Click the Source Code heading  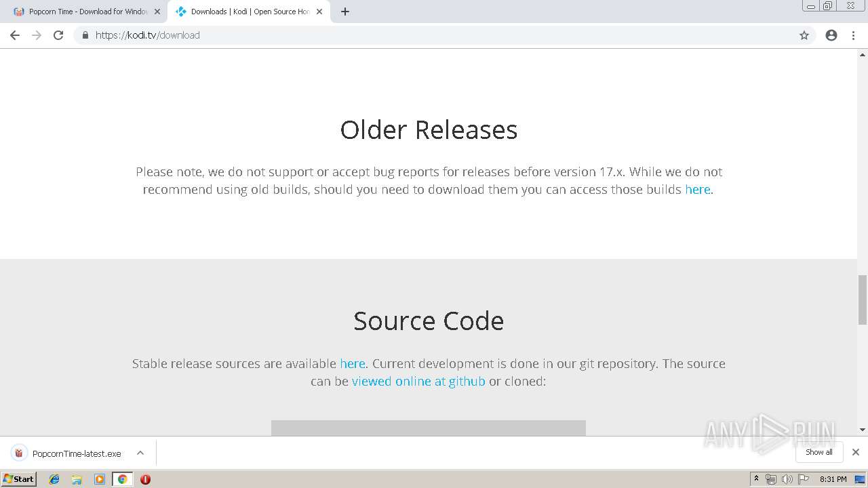point(429,321)
